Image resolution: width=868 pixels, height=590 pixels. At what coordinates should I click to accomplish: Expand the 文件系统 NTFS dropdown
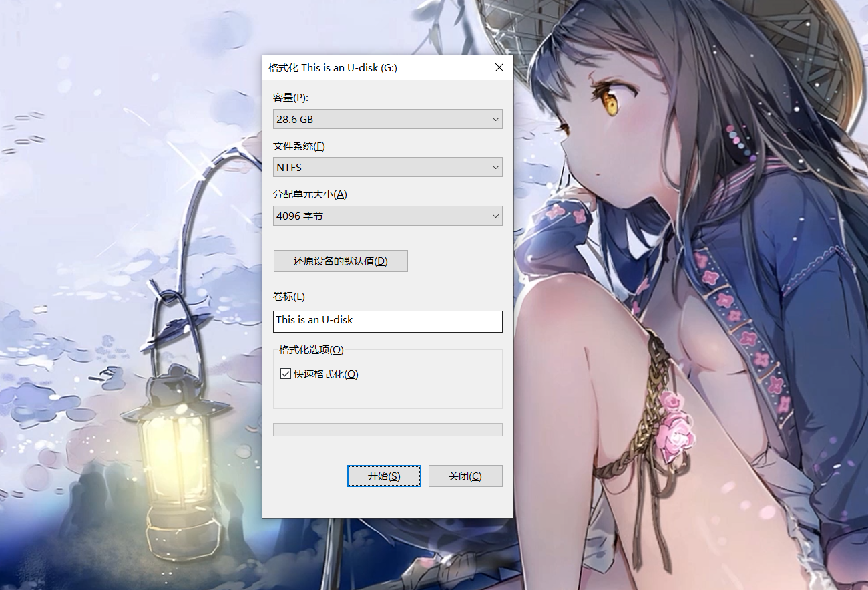tap(387, 167)
